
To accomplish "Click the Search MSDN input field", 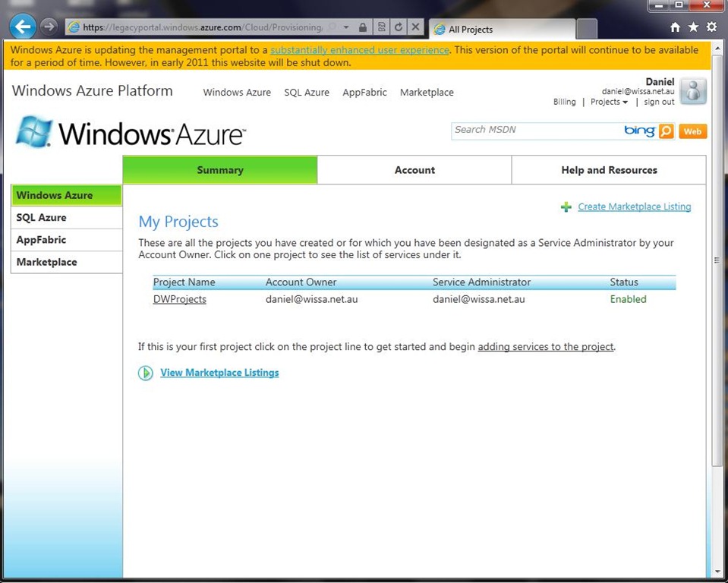I will 537,131.
